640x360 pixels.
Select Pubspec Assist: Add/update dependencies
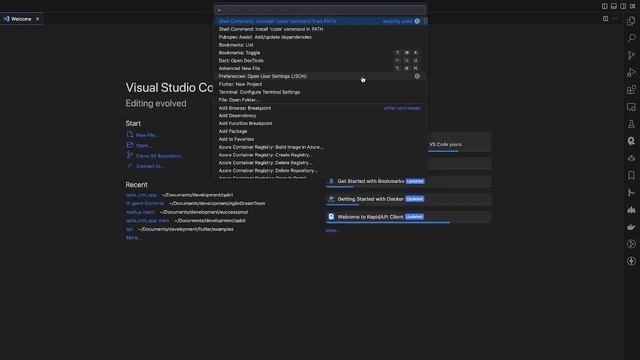[x=320, y=37]
